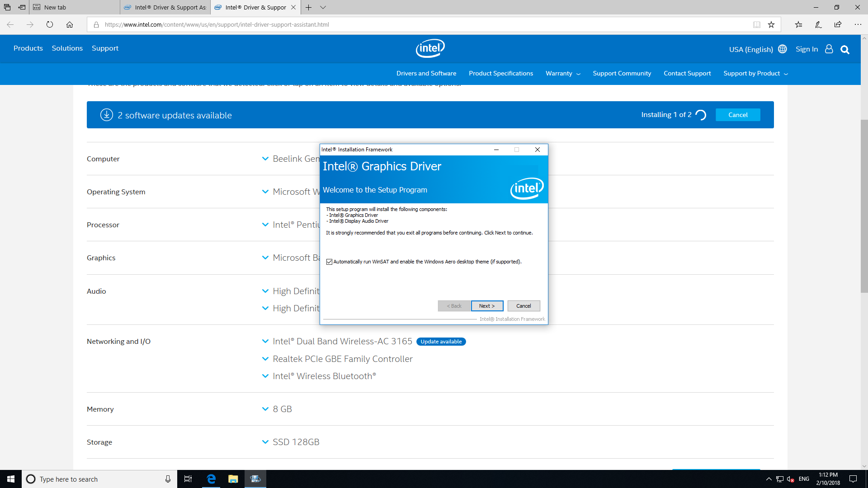868x488 pixels.
Task: Click the globe region icon
Action: [783, 49]
